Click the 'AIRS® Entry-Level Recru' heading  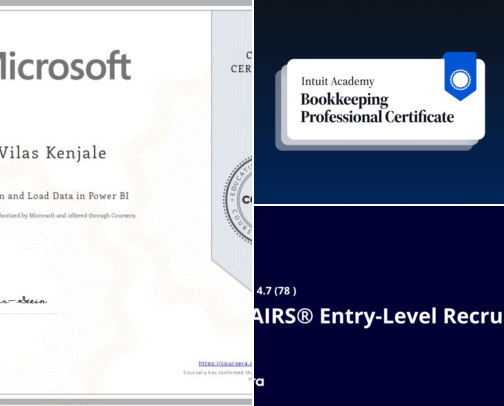(x=379, y=316)
